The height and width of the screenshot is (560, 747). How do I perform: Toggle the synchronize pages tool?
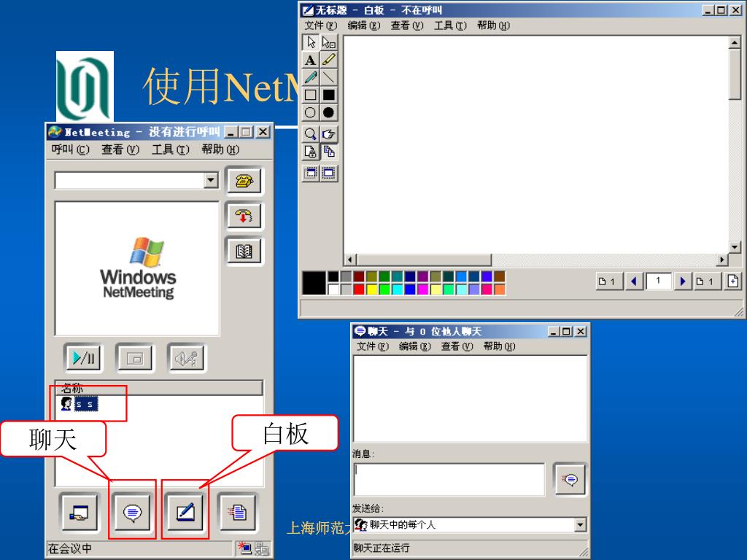[329, 152]
